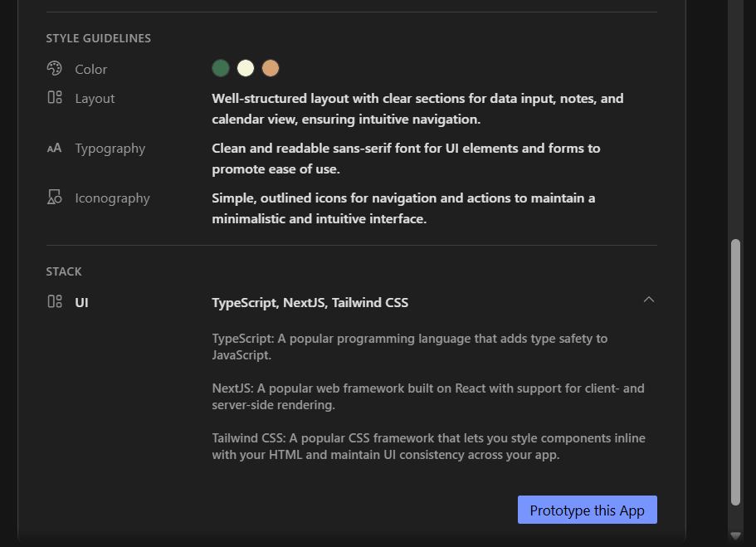
Task: Click the Layout description text
Action: [417, 109]
